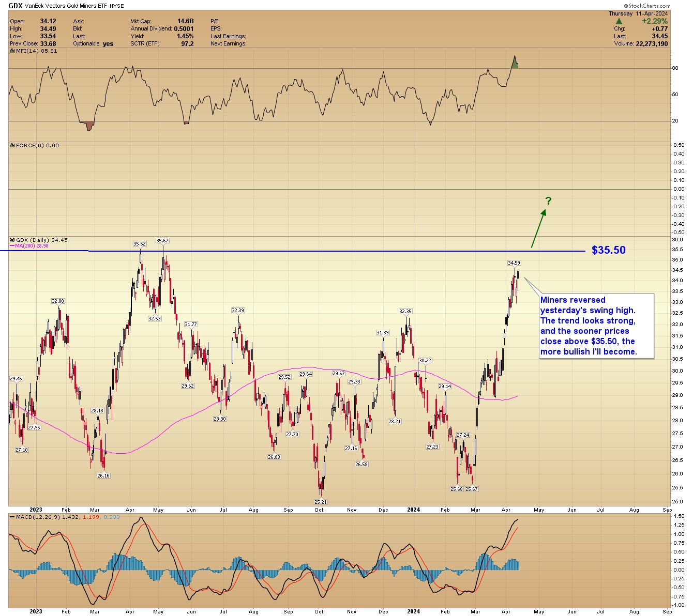Click the +2.29% percent change
The image size is (693, 616).
click(655, 21)
